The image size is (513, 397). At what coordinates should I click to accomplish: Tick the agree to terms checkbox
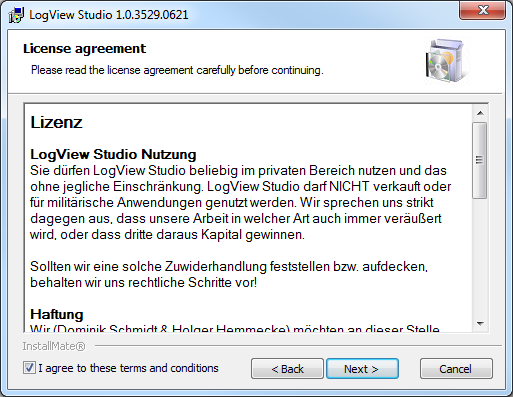[29, 368]
